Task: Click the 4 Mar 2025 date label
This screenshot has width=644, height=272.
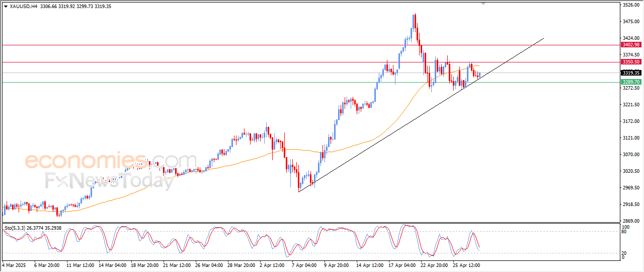Action: click(x=14, y=265)
